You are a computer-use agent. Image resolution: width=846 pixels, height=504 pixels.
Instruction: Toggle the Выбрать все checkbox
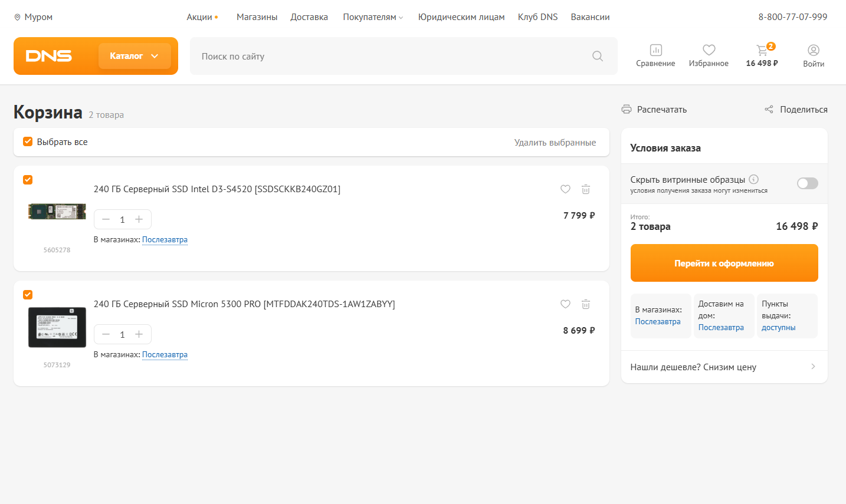(x=28, y=141)
